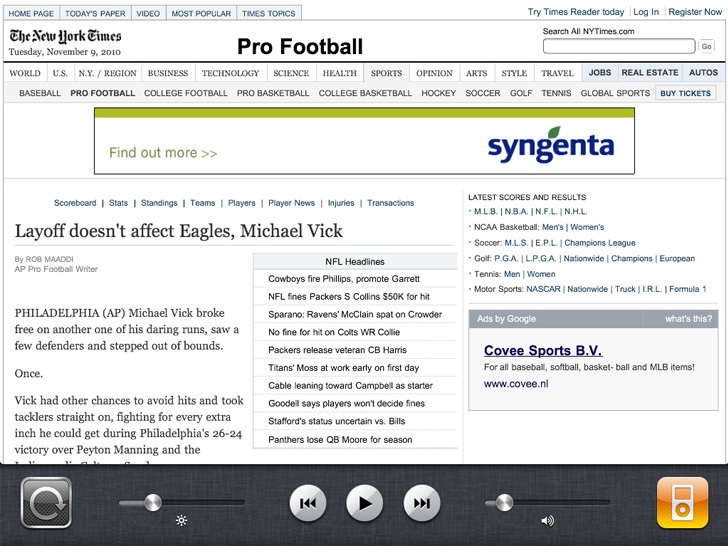The image size is (728, 546).
Task: Open the Player News link
Action: click(x=292, y=203)
